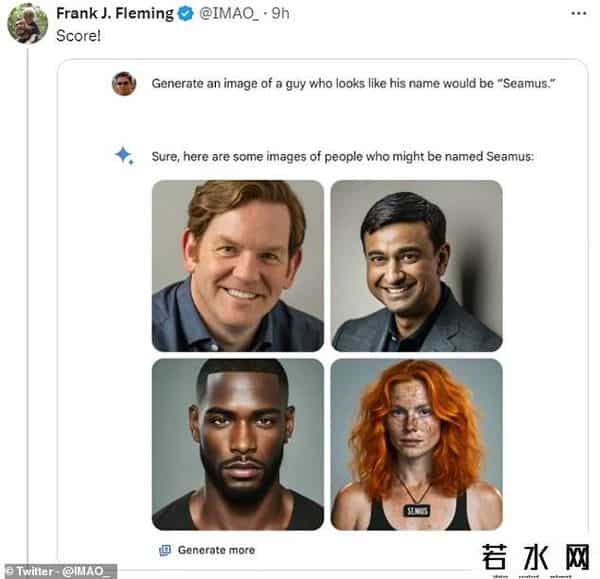Image resolution: width=600 pixels, height=579 pixels.
Task: Open the @IMAO_ handle link
Action: (229, 14)
